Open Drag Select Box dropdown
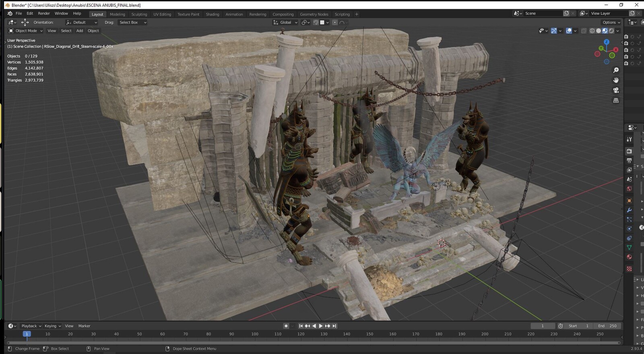644x354 pixels. click(132, 23)
